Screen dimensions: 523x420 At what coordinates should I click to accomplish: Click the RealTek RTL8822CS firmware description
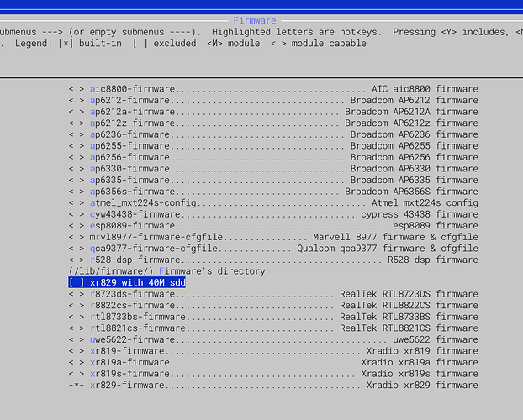409,305
